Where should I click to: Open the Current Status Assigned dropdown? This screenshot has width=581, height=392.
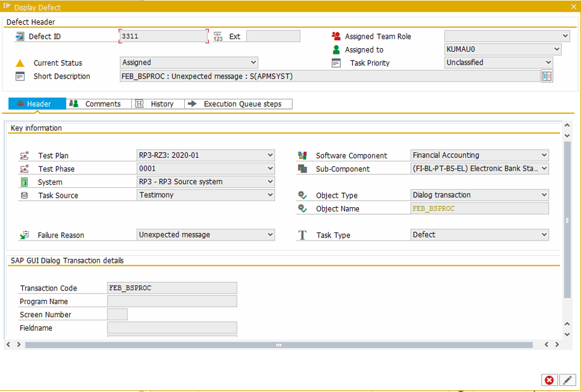pyautogui.click(x=253, y=62)
